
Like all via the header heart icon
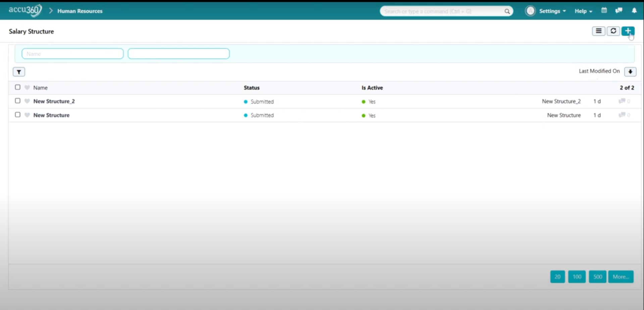27,87
